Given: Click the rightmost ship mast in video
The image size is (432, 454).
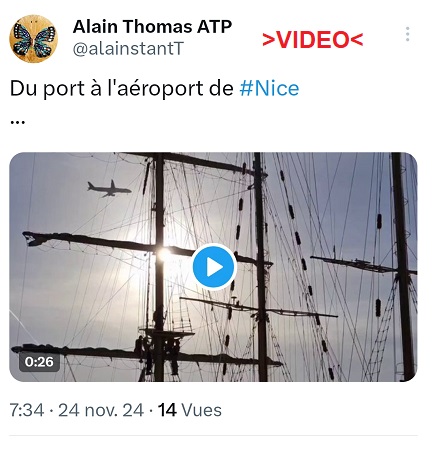Looking at the screenshot, I should [403, 267].
